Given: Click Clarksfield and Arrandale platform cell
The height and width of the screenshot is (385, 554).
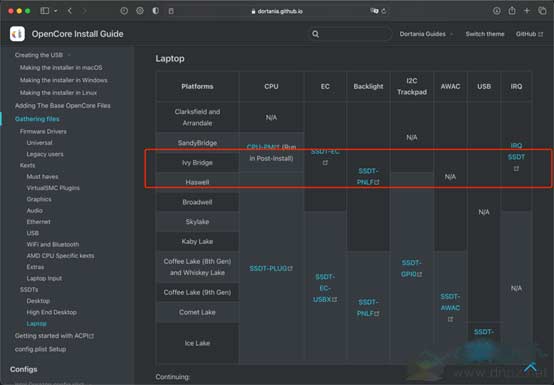Looking at the screenshot, I should [197, 117].
